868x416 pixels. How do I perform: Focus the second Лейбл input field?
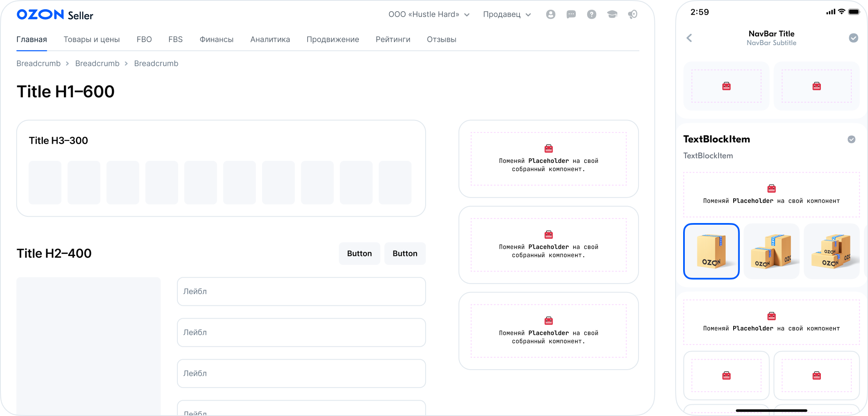coord(301,332)
